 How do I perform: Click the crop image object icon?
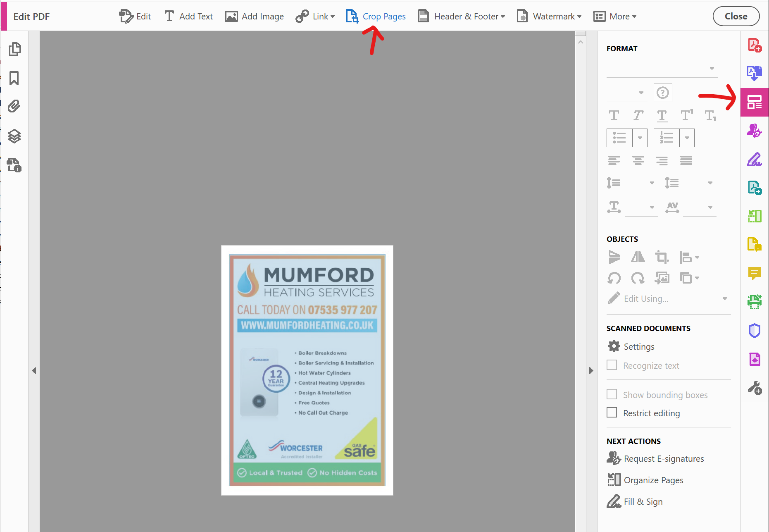tap(662, 257)
